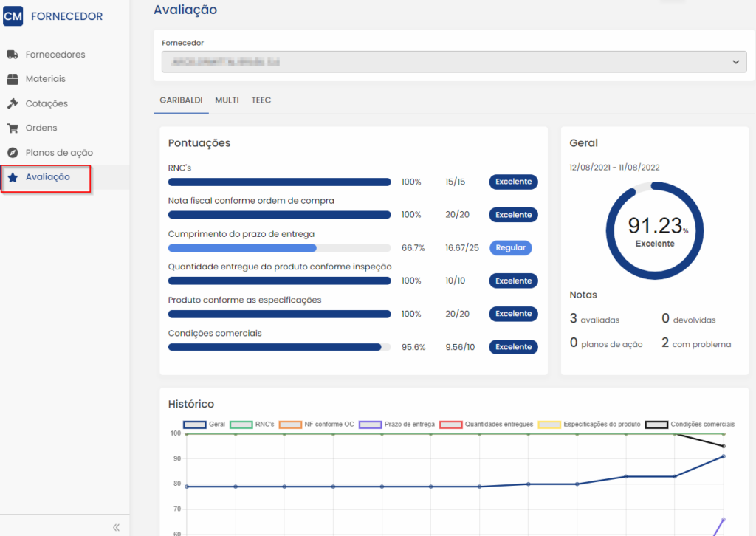Click the Avaliação star icon
This screenshot has height=536, width=756.
[13, 177]
